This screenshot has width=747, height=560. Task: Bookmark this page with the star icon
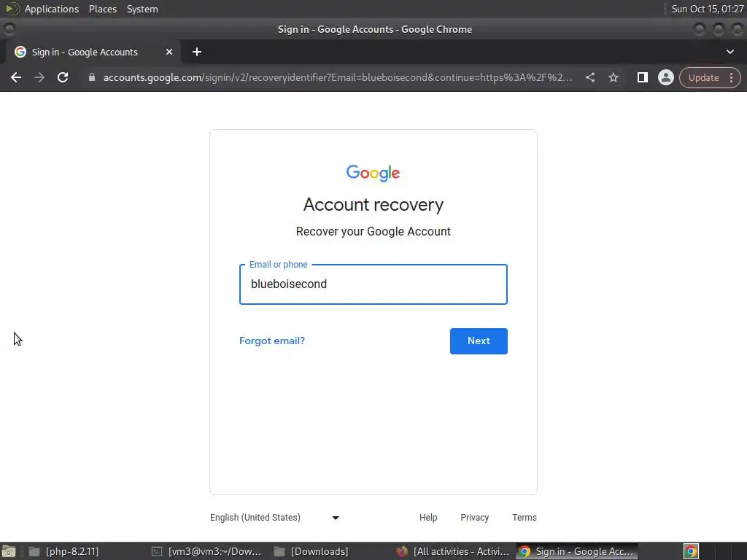(x=613, y=77)
